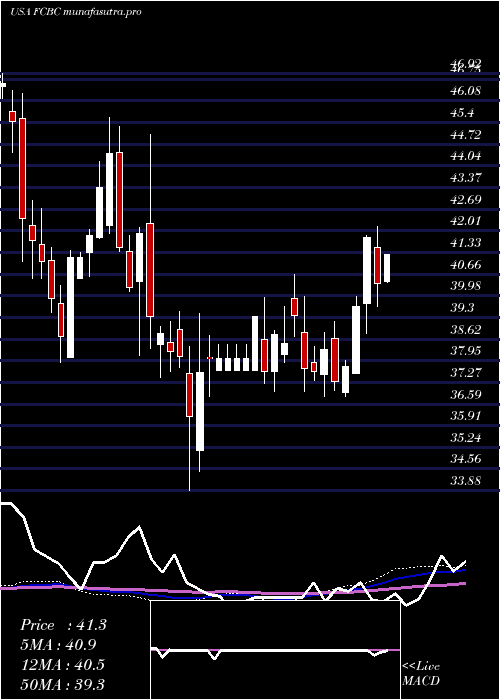Select the 33.88 lowest price label
500x700 pixels.
tap(466, 481)
